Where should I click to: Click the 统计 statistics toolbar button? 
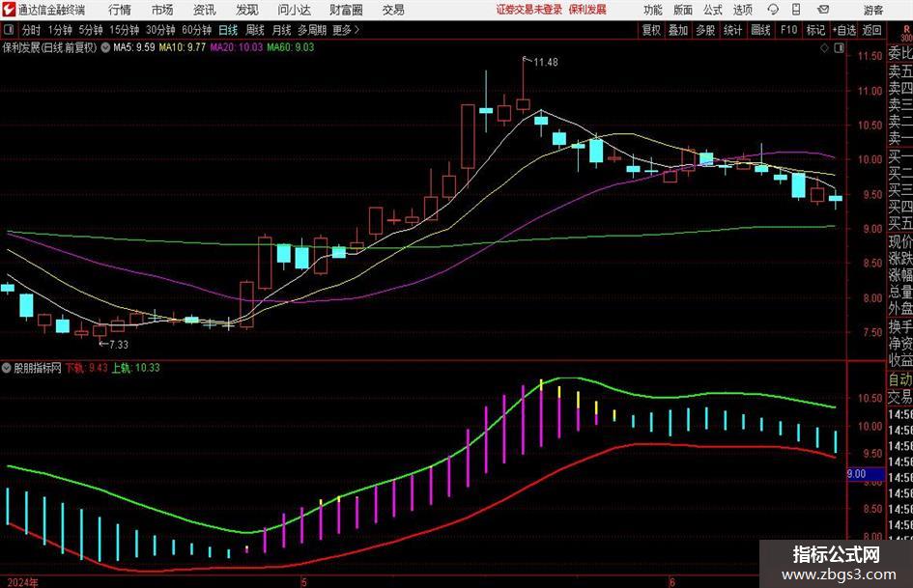(x=732, y=30)
